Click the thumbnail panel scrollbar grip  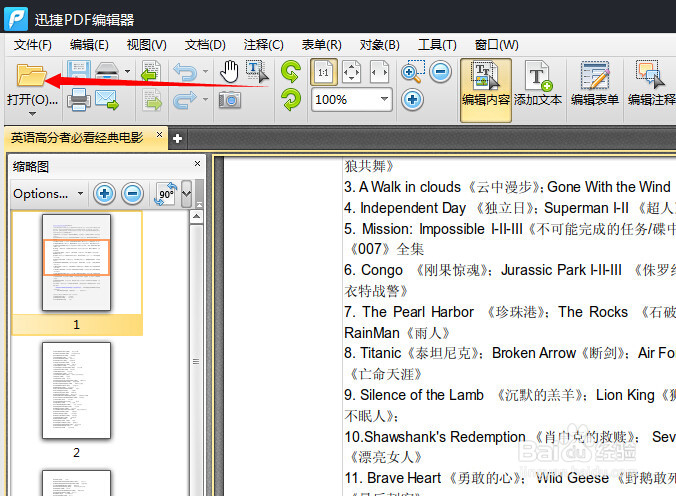[x=196, y=361]
